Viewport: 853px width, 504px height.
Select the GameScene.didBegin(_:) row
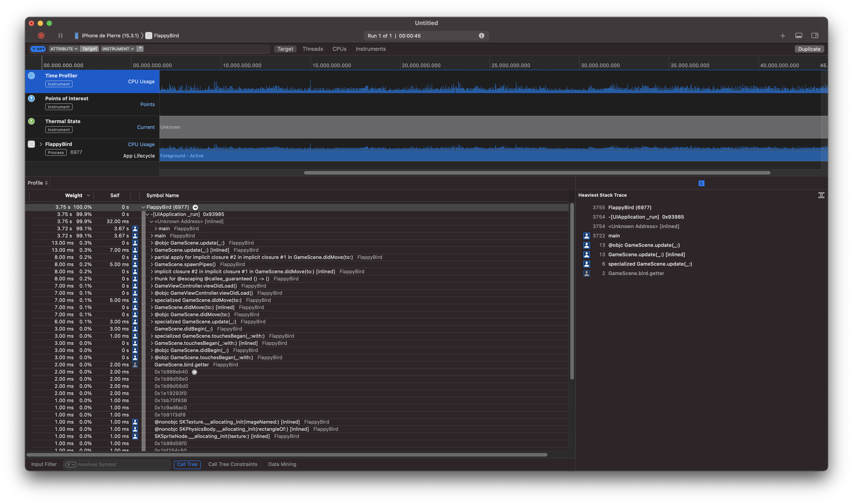297,329
